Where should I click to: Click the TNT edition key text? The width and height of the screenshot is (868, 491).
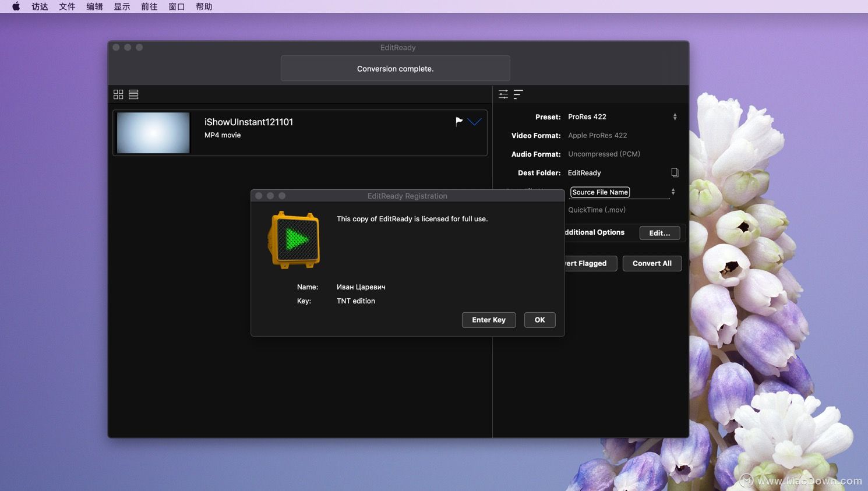tap(356, 301)
